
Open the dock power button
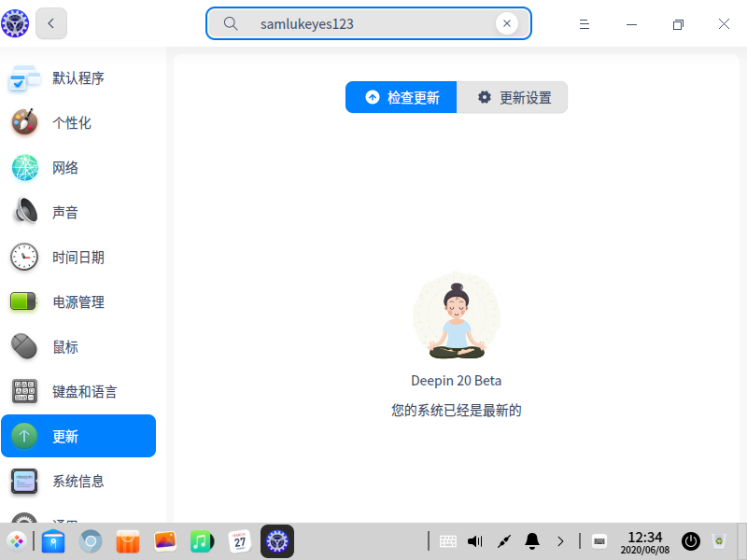pos(691,541)
